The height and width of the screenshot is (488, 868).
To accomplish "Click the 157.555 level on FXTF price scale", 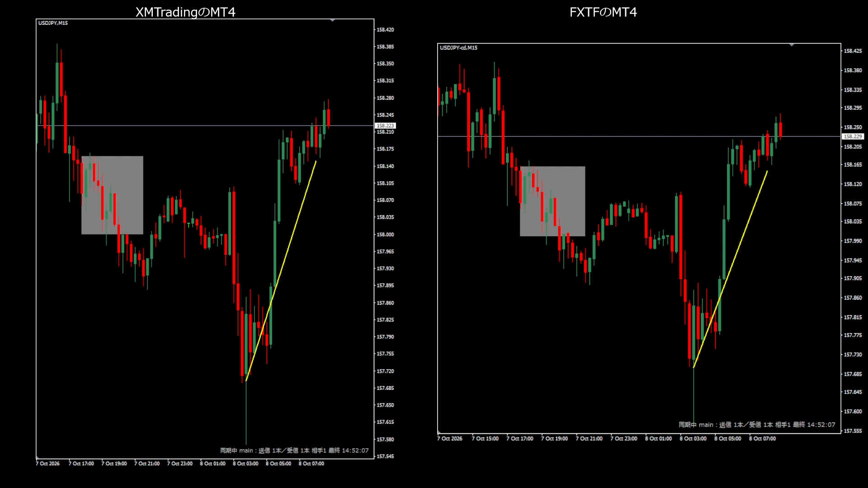I will tap(853, 431).
